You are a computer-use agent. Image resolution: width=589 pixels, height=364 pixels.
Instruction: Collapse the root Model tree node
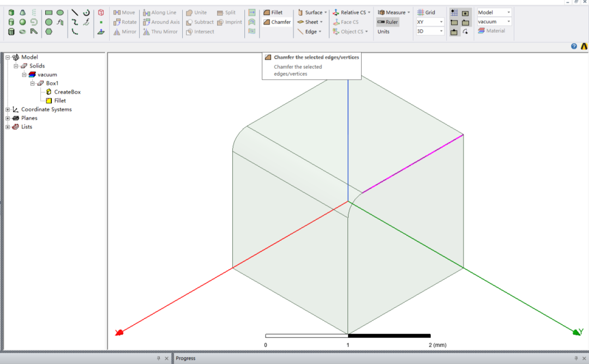click(8, 57)
